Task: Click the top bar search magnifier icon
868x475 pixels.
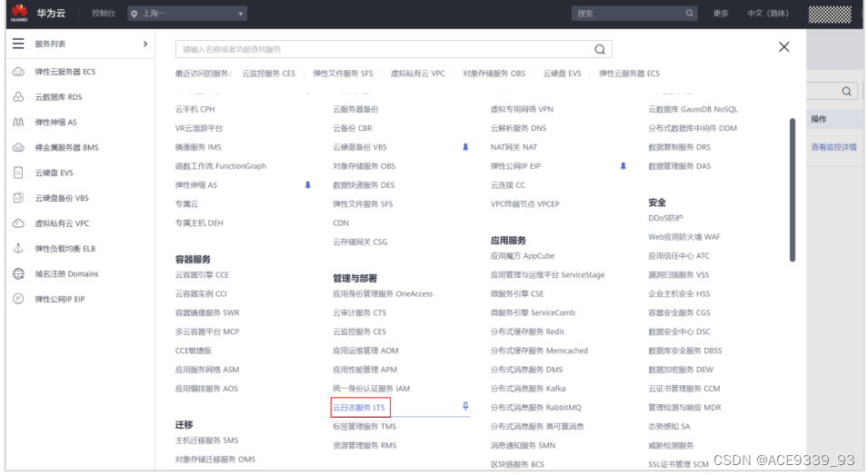Action: 689,14
